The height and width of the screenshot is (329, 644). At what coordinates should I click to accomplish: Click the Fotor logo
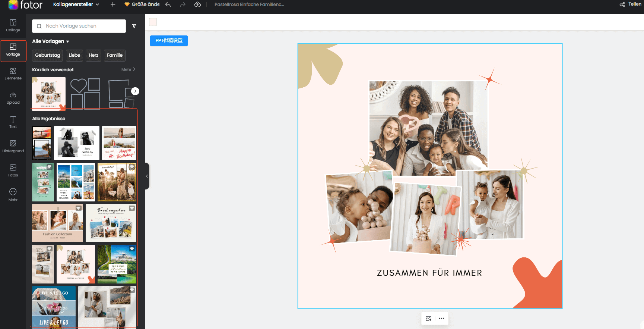tap(25, 5)
